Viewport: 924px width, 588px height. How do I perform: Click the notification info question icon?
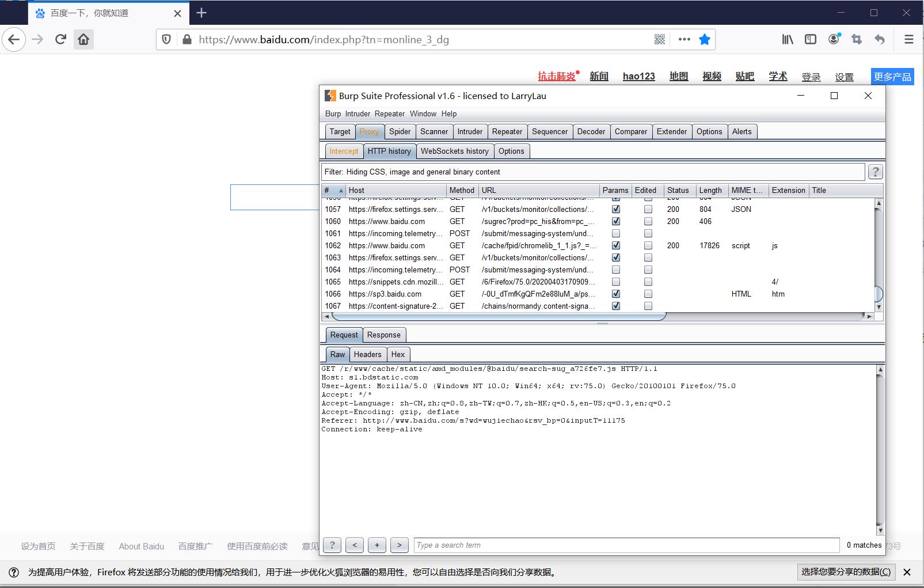(14, 572)
